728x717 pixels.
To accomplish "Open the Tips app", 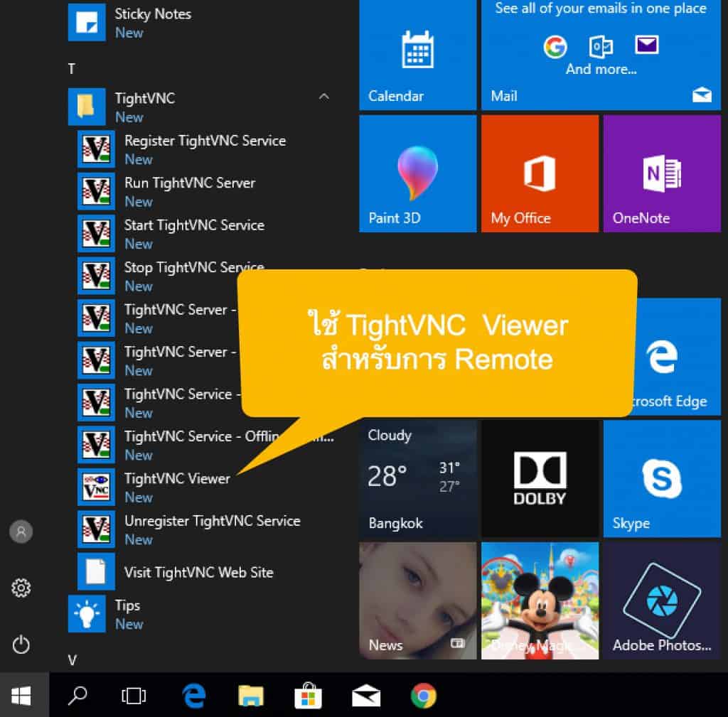I will 128,605.
